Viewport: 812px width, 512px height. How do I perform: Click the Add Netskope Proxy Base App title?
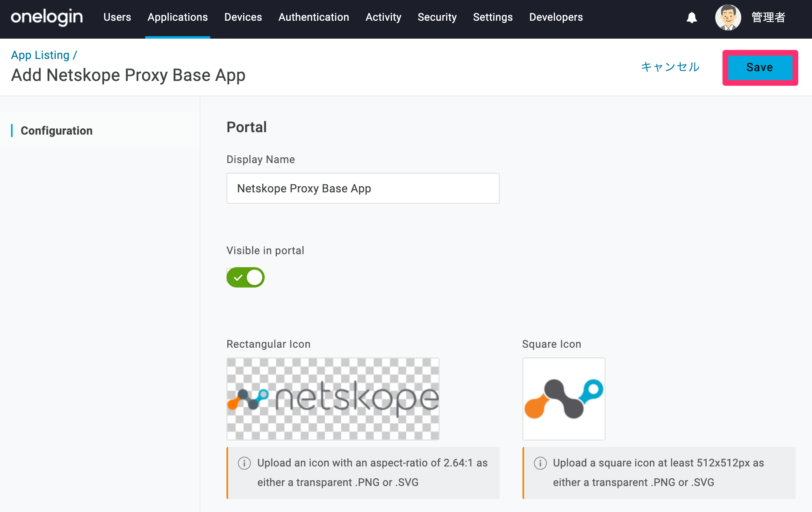[x=128, y=75]
